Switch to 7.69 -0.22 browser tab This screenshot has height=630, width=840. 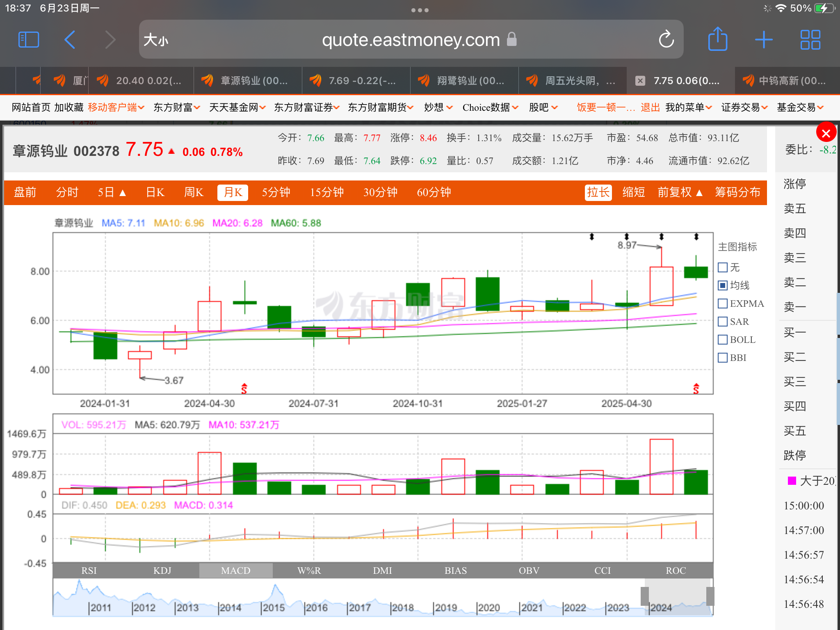[x=356, y=81]
